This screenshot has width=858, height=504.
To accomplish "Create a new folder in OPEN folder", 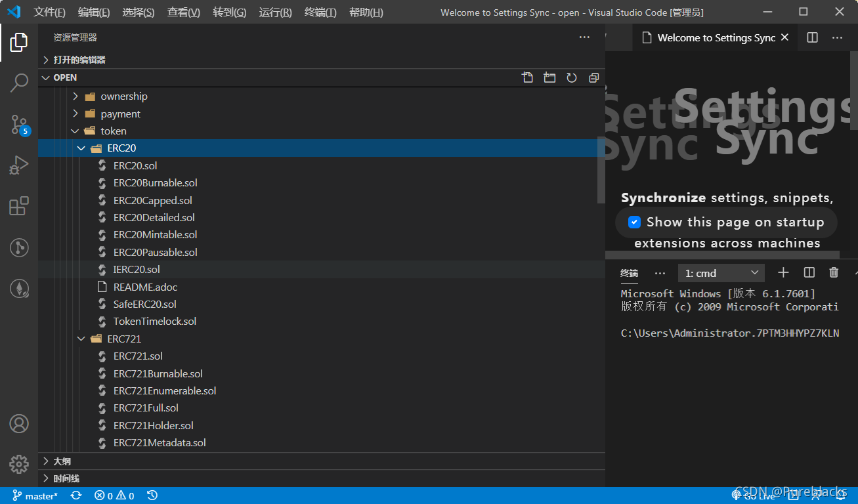I will 549,77.
